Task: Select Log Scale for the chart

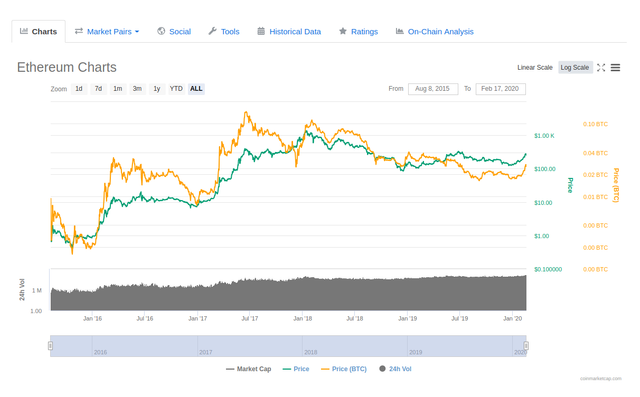Action: click(x=575, y=67)
